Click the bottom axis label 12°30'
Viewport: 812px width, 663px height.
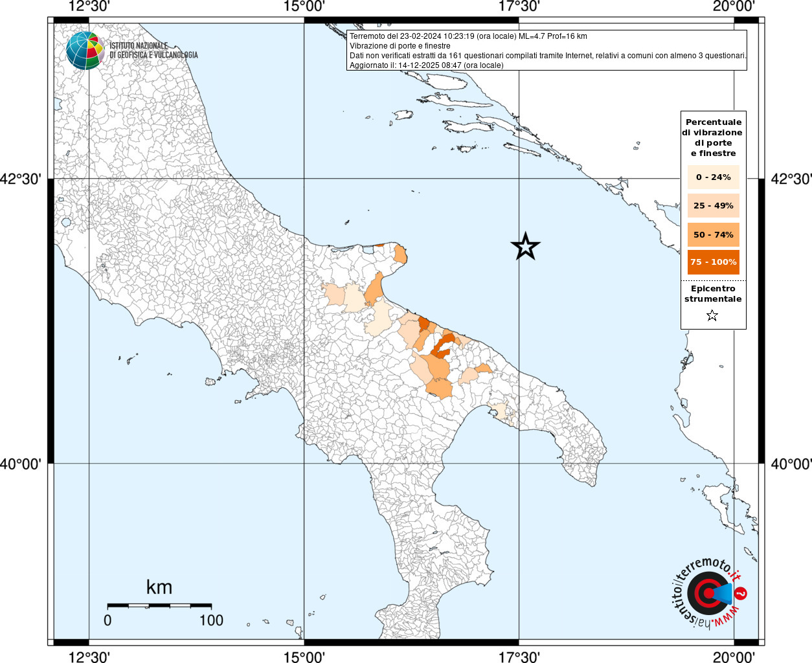[x=89, y=657]
